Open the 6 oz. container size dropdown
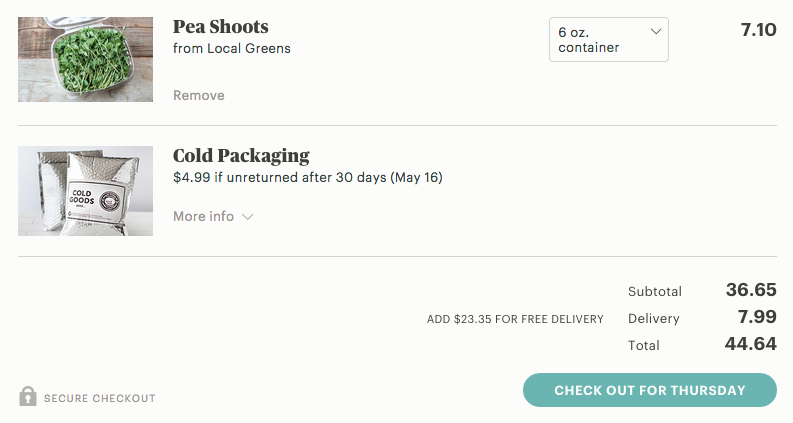 [609, 39]
